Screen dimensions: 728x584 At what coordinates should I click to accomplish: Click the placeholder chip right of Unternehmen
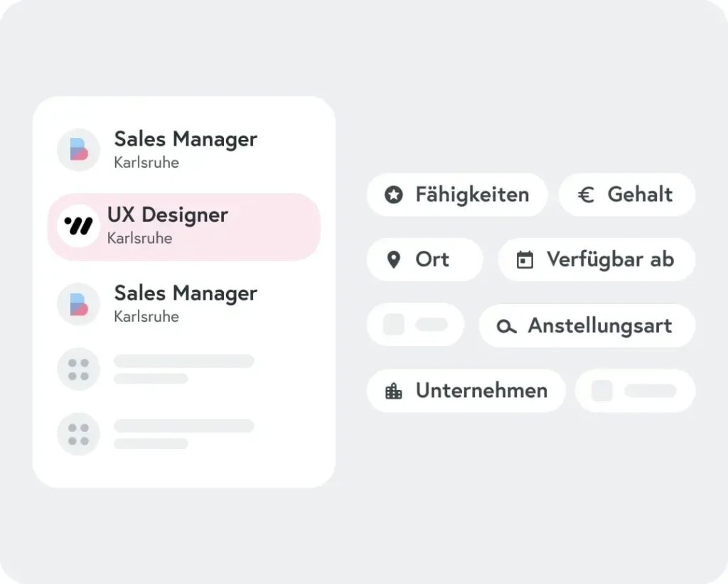[635, 391]
